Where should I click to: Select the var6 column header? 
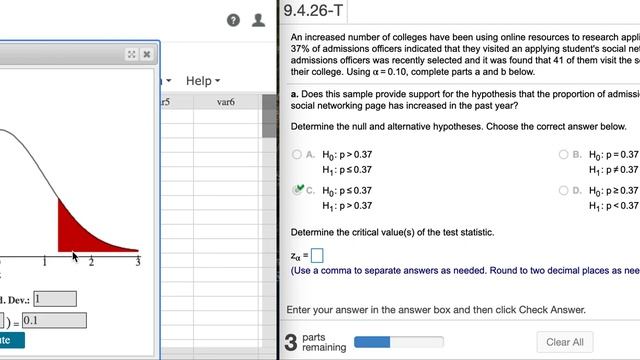[226, 102]
